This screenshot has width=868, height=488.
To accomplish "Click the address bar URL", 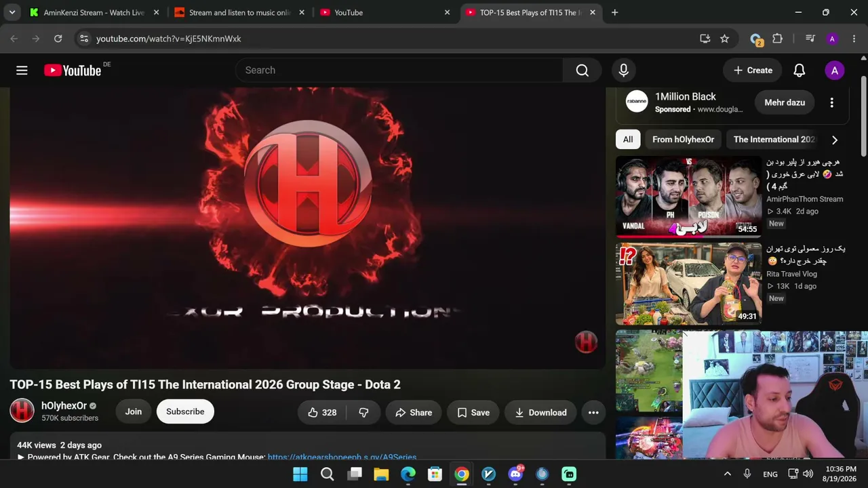I will pyautogui.click(x=168, y=39).
